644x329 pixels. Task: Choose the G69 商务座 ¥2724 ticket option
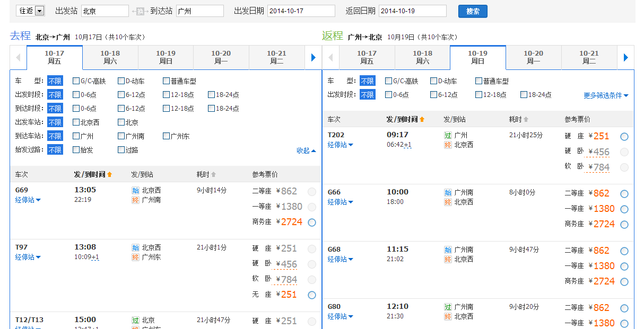click(x=311, y=223)
